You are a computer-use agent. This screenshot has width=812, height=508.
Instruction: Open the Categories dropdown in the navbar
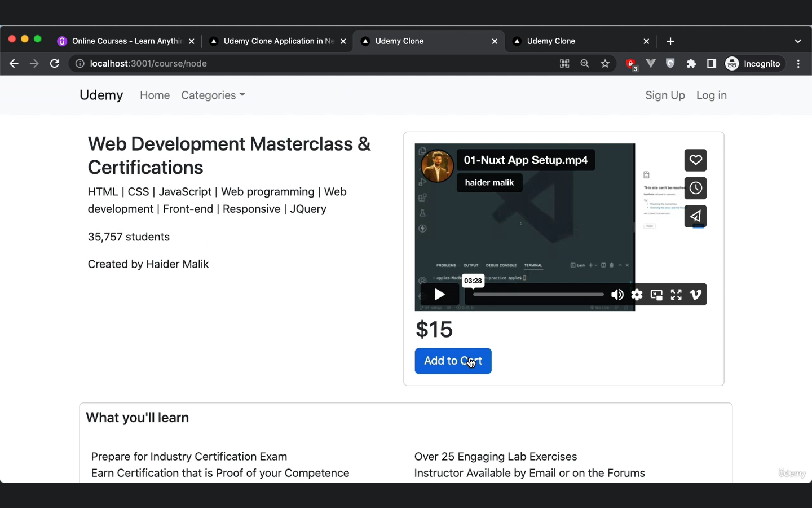tap(213, 95)
